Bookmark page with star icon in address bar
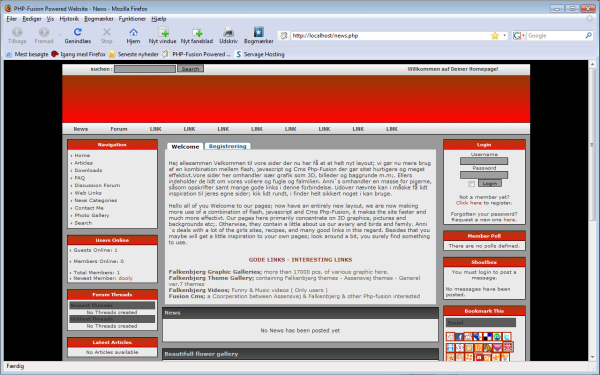Viewport: 600px width, 375px height. (x=495, y=36)
